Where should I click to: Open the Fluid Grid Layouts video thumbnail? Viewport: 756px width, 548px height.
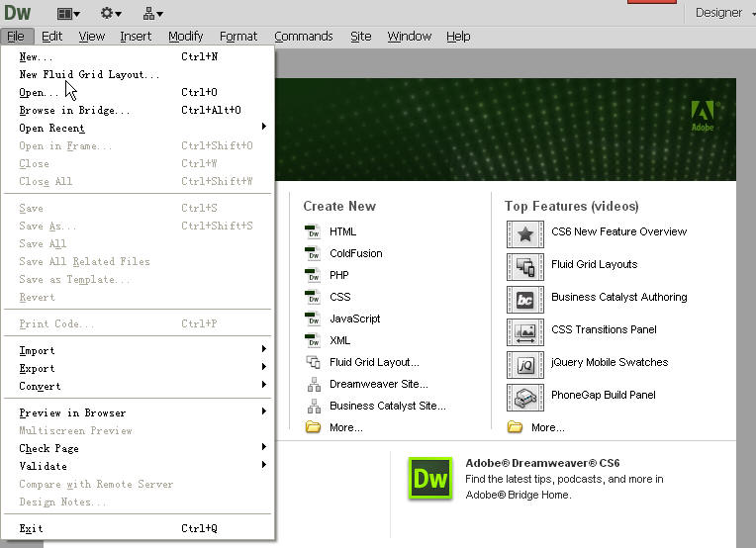click(x=525, y=267)
